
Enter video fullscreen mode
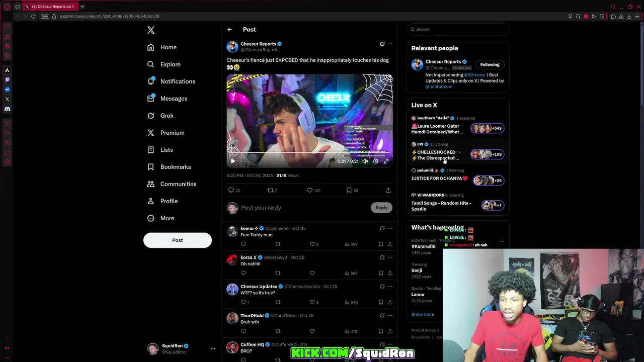(386, 161)
